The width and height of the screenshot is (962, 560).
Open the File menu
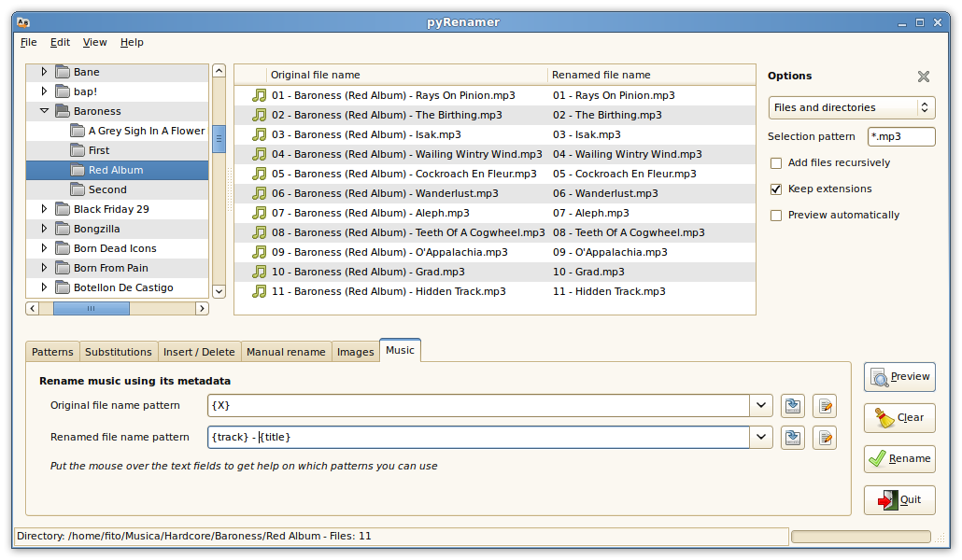[28, 42]
